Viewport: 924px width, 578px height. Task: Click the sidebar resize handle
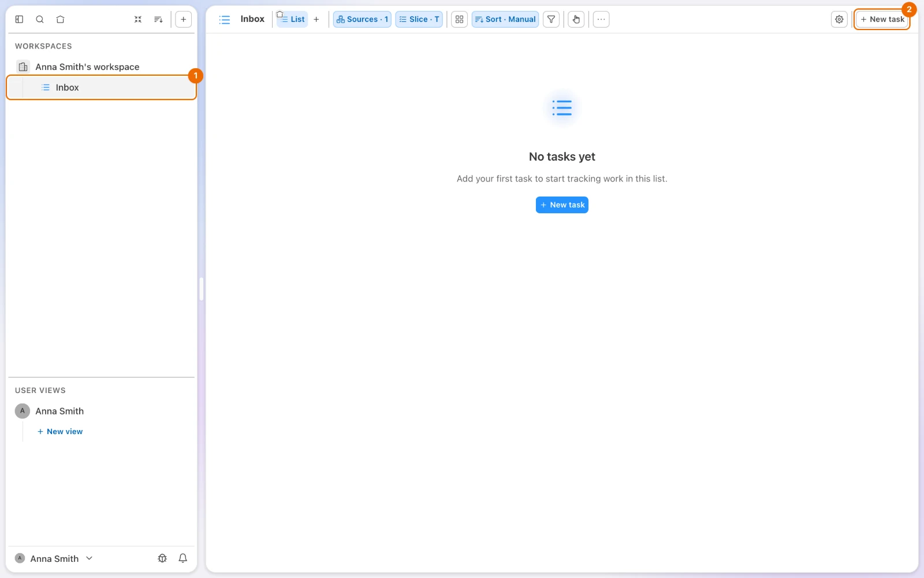(x=202, y=289)
